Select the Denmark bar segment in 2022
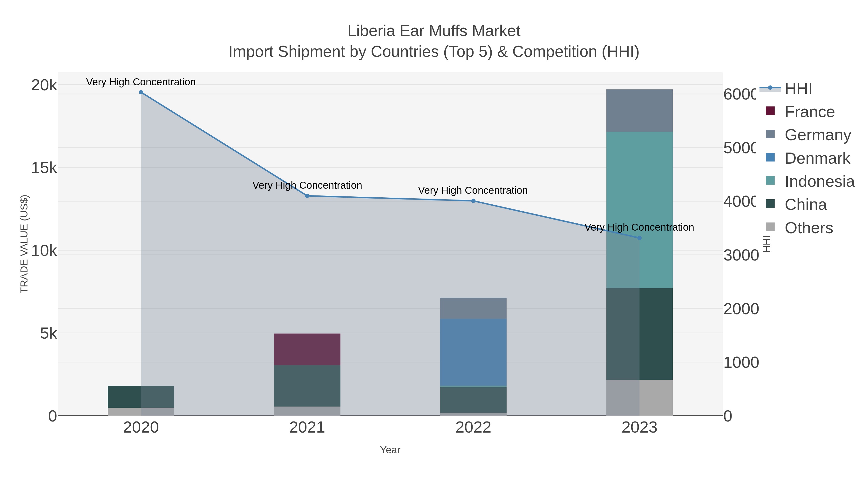The width and height of the screenshot is (868, 488). click(473, 352)
